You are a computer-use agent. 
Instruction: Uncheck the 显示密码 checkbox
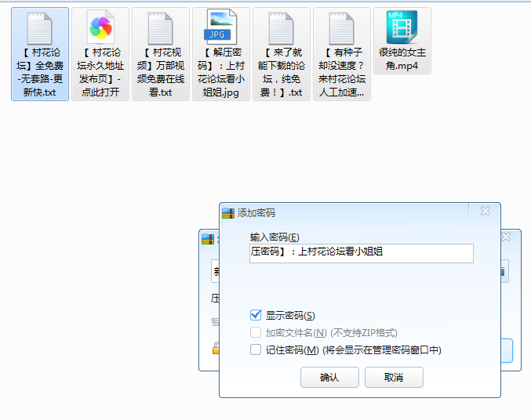(x=255, y=315)
